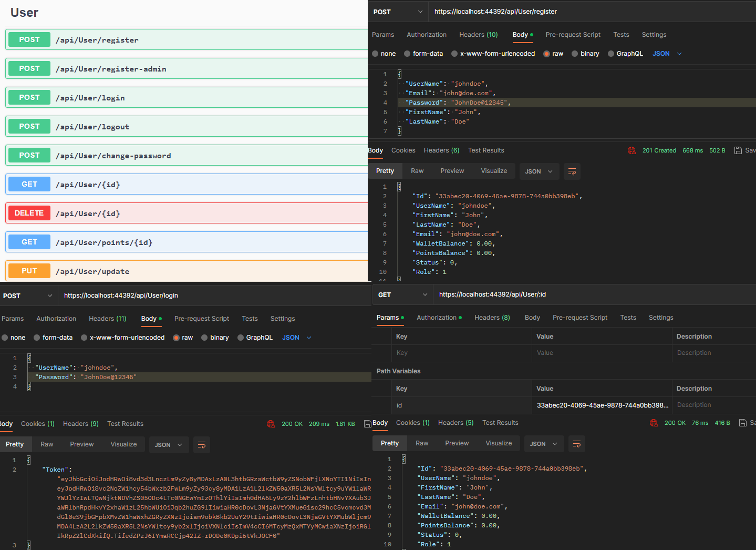Expand Swagger POST /api/User/logout operation
756x550 pixels.
pyautogui.click(x=187, y=126)
